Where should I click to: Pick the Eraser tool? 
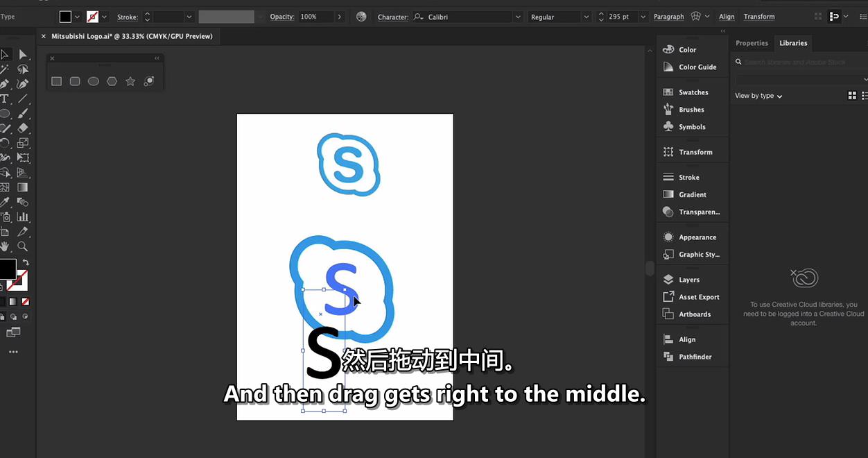(x=23, y=128)
